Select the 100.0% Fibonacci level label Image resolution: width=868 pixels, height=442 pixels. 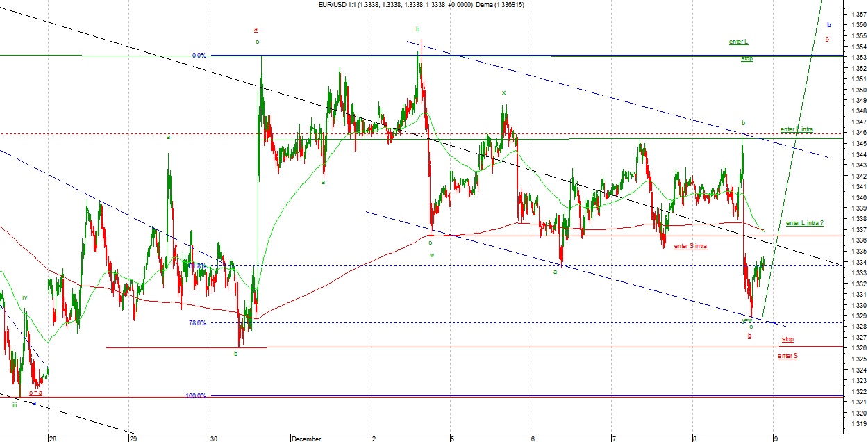tap(196, 396)
